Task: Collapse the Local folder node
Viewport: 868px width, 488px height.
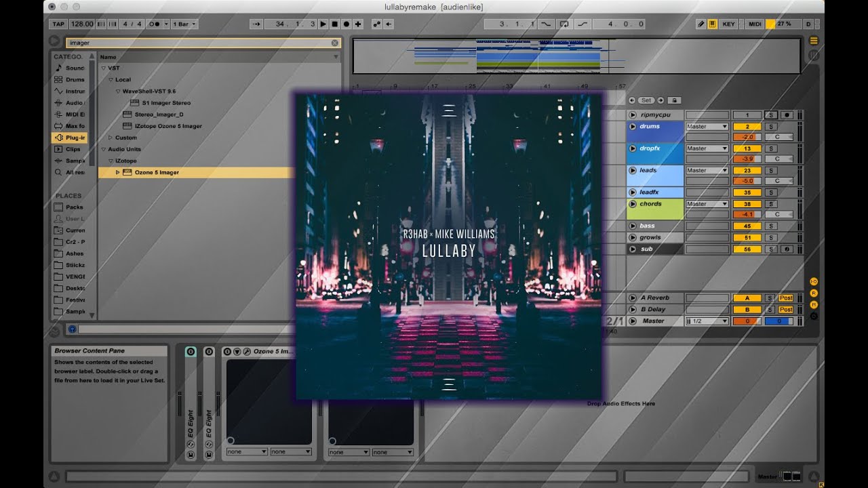Action: pyautogui.click(x=110, y=79)
